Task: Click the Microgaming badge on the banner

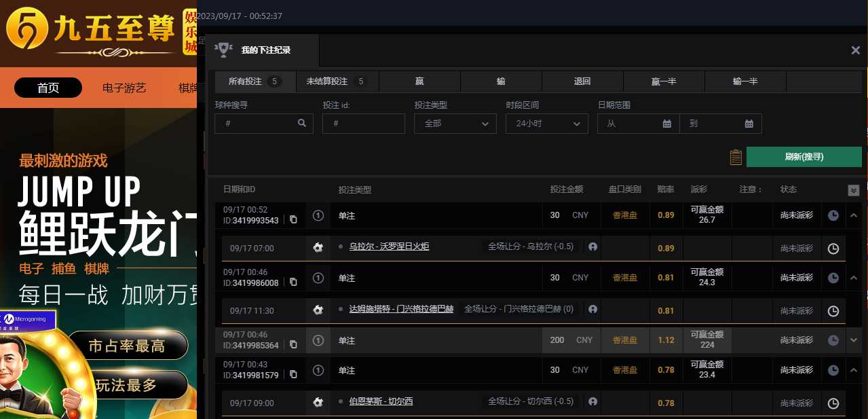Action: (28, 319)
